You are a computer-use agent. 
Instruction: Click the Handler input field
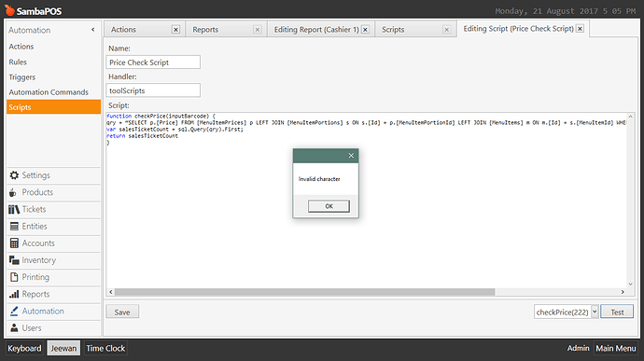153,90
